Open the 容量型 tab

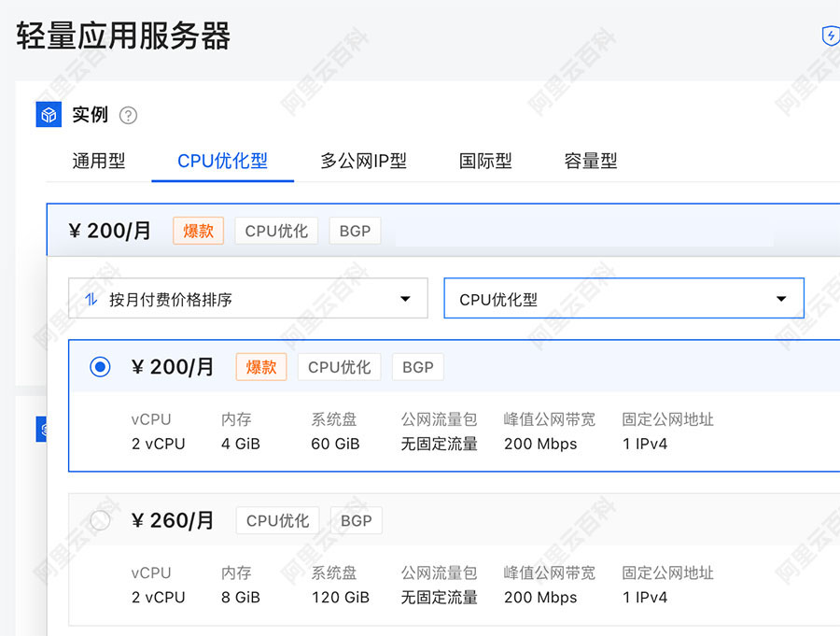click(590, 161)
